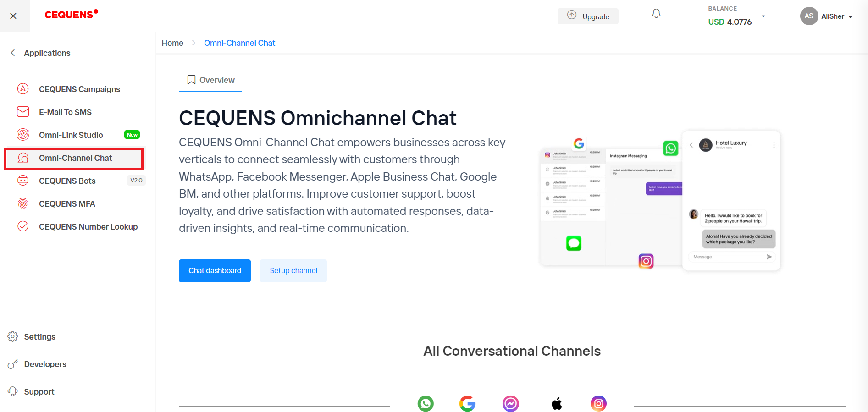Click the Omni-Channel Chat headset icon

23,158
